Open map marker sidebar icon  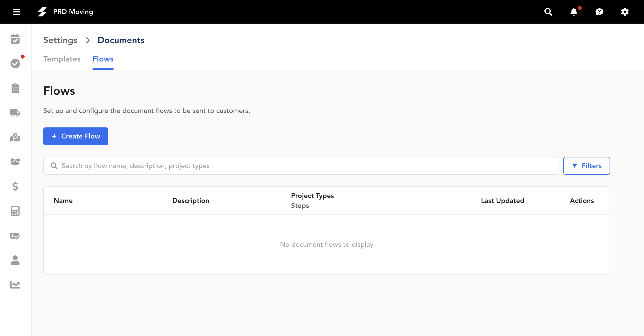(15, 137)
